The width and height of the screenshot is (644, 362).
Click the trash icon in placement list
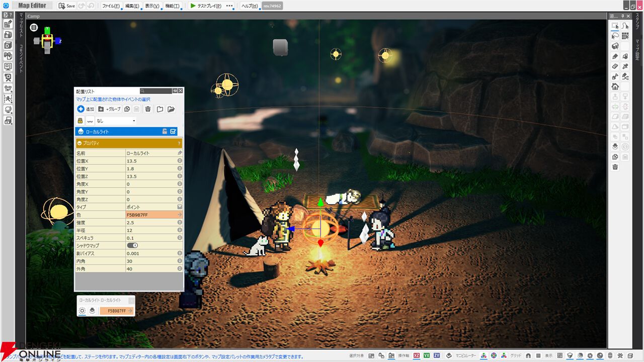tap(148, 109)
